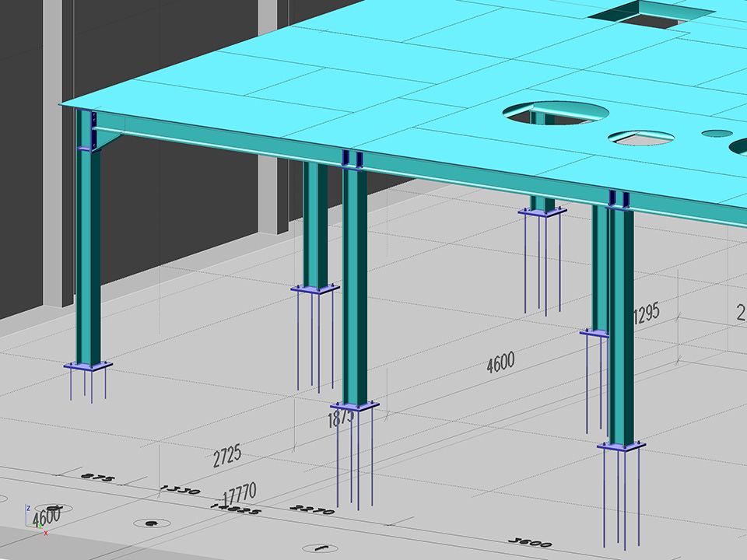Click the beam connection atop center column
The height and width of the screenshot is (560, 747).
coord(352,159)
